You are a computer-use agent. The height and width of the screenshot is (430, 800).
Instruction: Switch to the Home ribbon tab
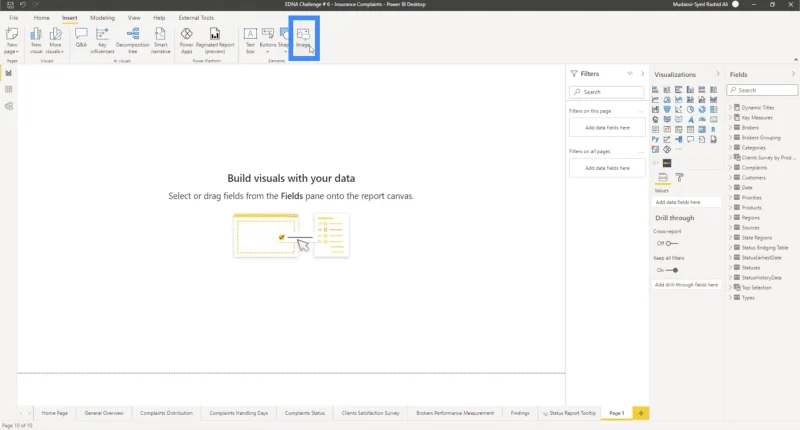[41, 18]
